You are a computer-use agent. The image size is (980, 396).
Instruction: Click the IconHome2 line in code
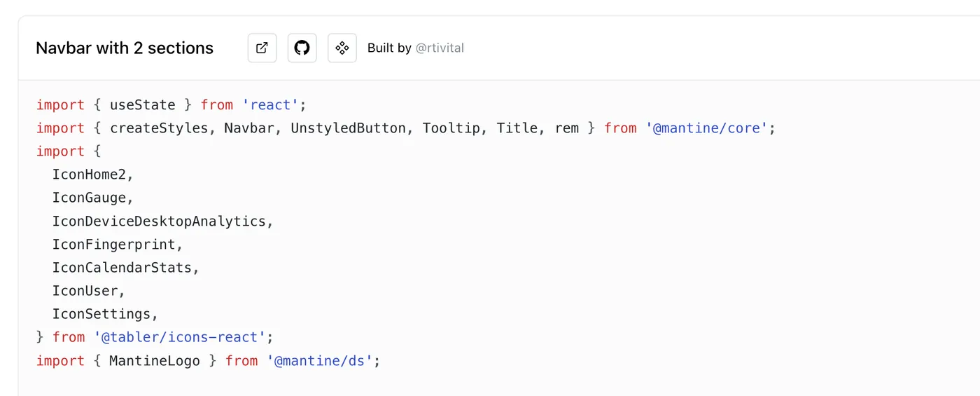click(89, 175)
